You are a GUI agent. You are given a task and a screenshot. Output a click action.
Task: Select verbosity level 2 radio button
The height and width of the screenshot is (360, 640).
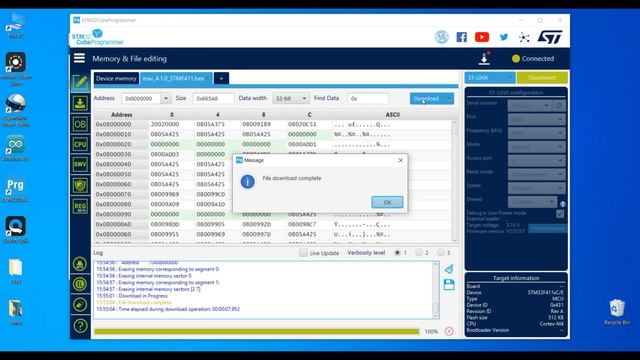419,253
